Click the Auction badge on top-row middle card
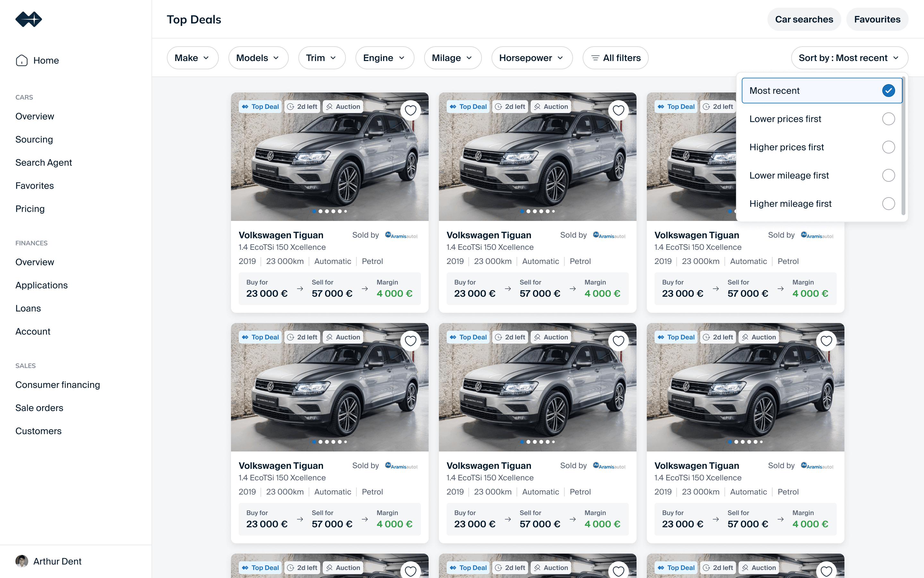 point(551,107)
